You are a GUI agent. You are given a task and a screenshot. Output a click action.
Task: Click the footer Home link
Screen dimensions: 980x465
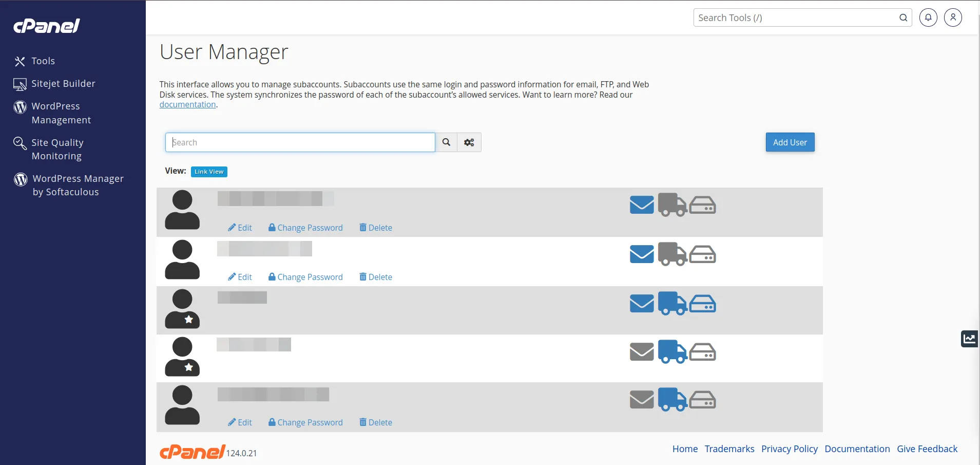[685, 449]
